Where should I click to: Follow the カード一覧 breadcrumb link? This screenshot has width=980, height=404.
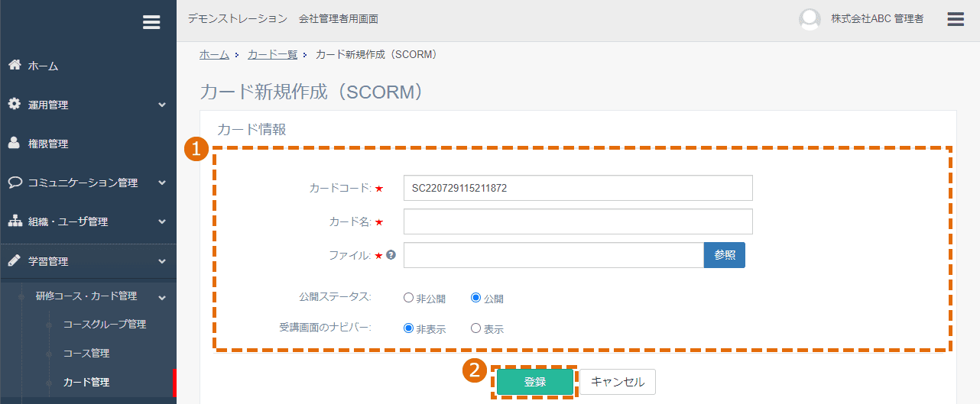coord(272,55)
